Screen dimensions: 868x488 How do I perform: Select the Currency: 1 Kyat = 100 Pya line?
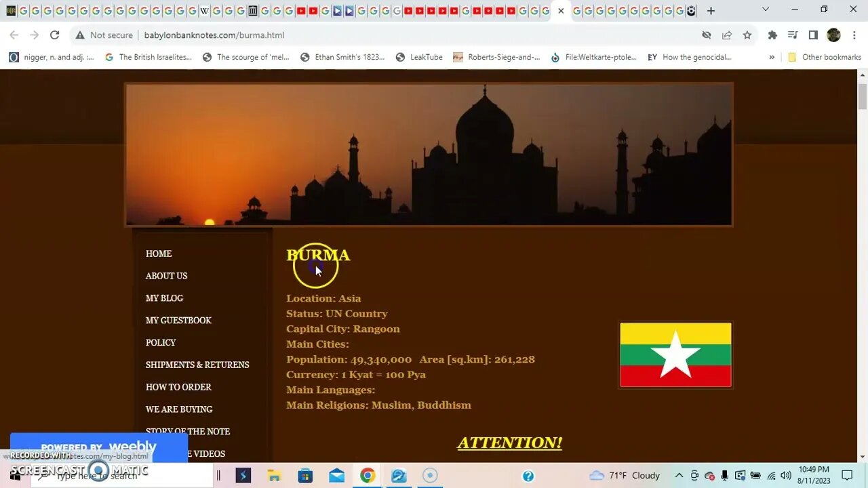pos(356,375)
